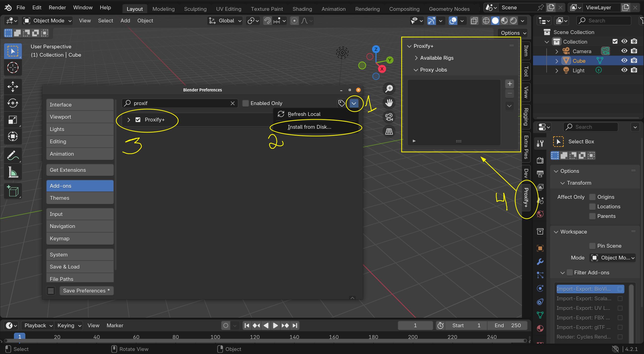
Task: Open the Proxify+ sidebar tab
Action: click(526, 197)
